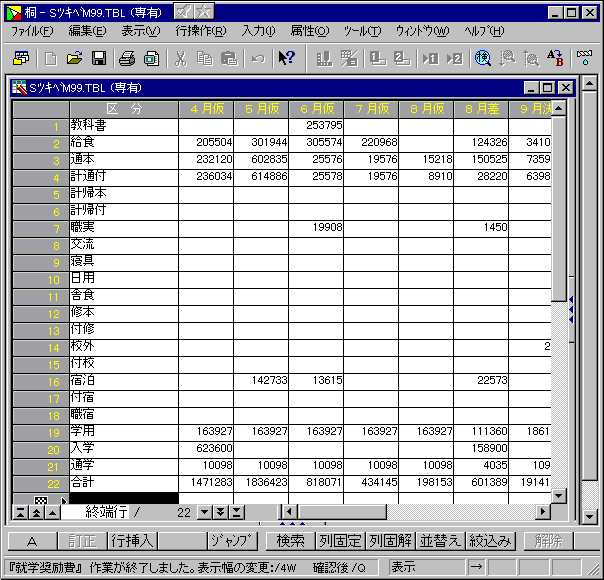This screenshot has width=604, height=580.
Task: Click vertical scrollbar up arrow
Action: point(559,108)
